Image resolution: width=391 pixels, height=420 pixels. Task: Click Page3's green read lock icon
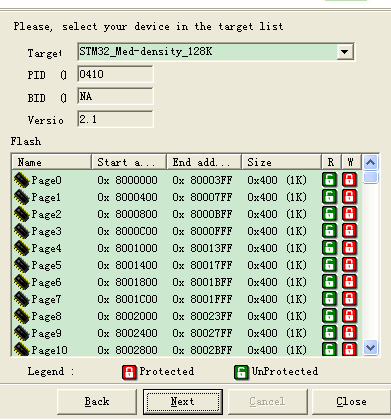[x=330, y=231]
